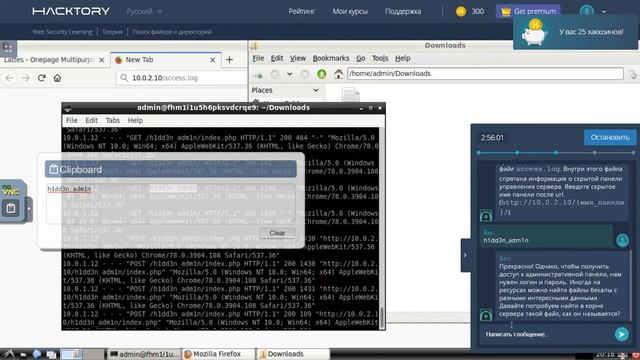Toggle the fullscreen icon above Firefox
640x360 pixels.
coord(8,48)
